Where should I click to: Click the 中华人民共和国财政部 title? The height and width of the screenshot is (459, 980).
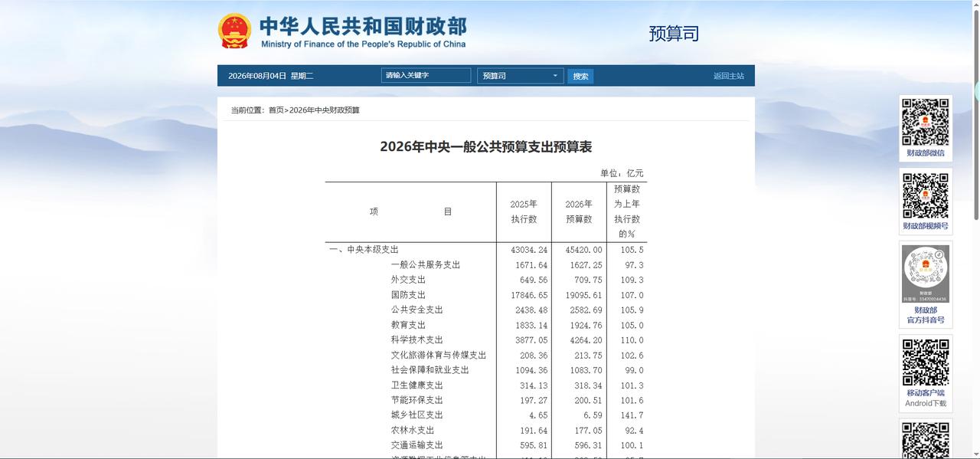pyautogui.click(x=363, y=27)
